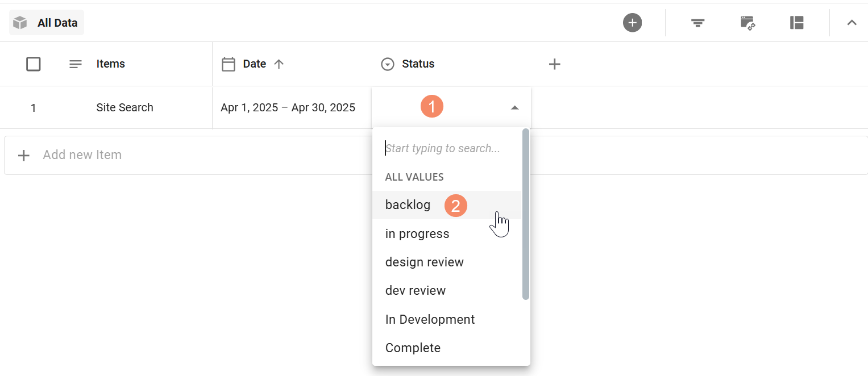This screenshot has height=376, width=868.
Task: Click the sort lines icon next to Items
Action: click(x=75, y=64)
